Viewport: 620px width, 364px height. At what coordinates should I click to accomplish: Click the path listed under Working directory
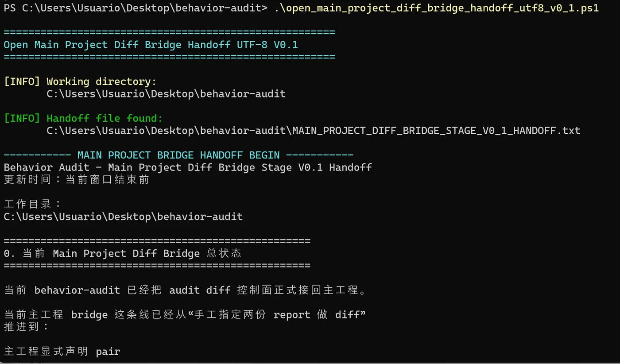pos(166,94)
